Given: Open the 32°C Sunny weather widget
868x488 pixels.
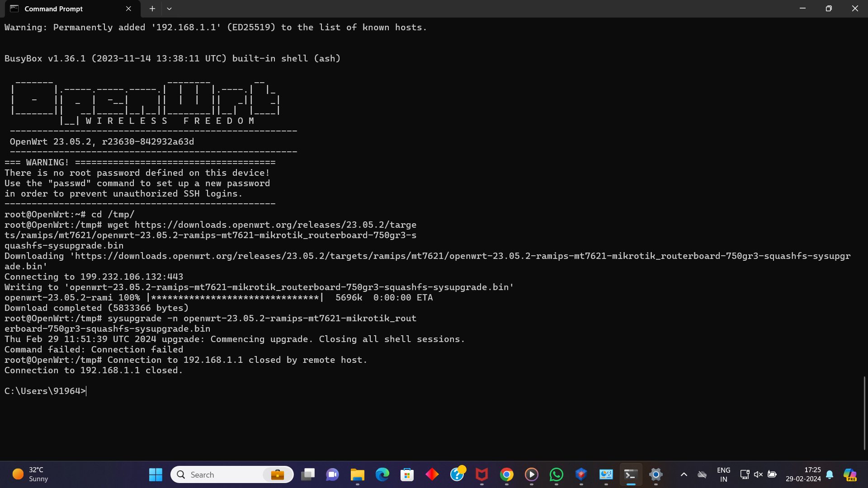Looking at the screenshot, I should (x=30, y=474).
